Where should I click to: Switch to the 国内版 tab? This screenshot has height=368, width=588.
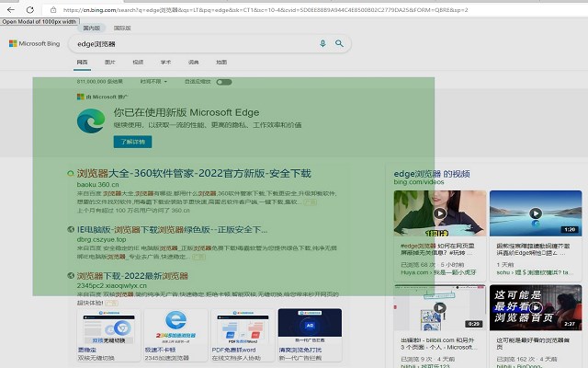[x=92, y=28]
